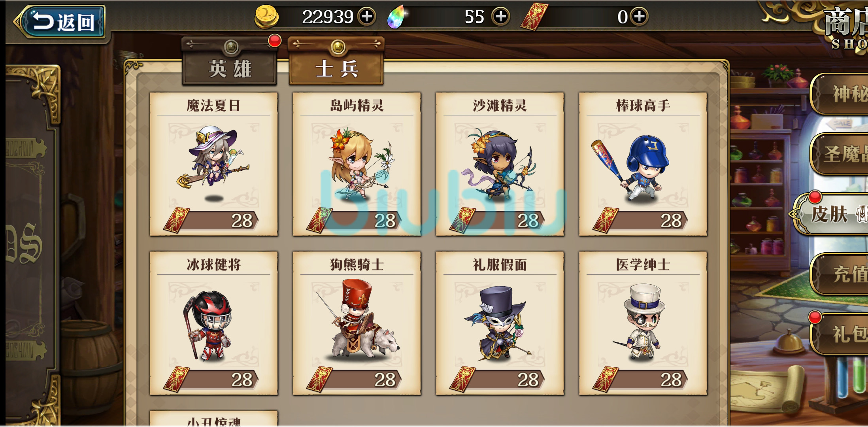Add more rainbow crystals with plus icon
This screenshot has height=427, width=868.
pyautogui.click(x=500, y=17)
